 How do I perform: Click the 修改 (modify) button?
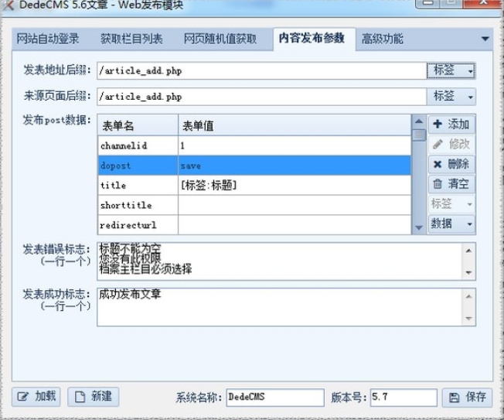coord(451,145)
